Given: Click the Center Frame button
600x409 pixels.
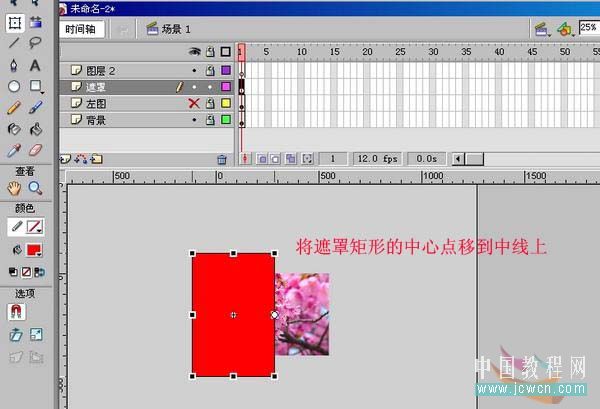Looking at the screenshot, I should point(245,158).
